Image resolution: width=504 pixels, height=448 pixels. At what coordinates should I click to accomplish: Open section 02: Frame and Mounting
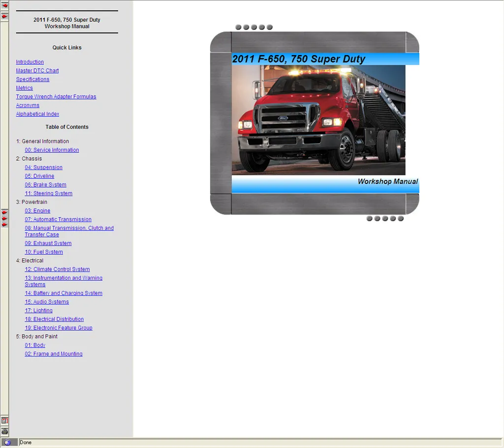(x=54, y=354)
